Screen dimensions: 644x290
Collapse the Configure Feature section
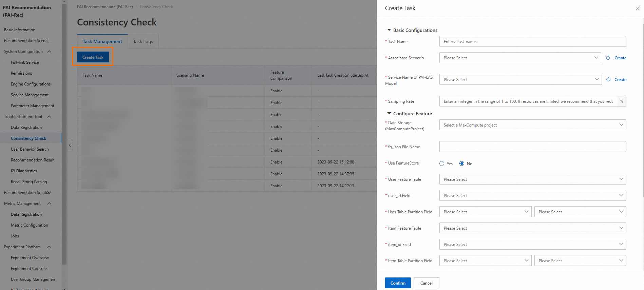click(389, 114)
